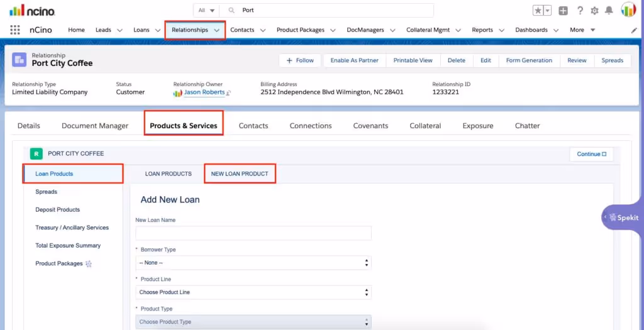Viewport: 644px width, 330px height.
Task: Open the Reports nav item
Action: click(482, 30)
